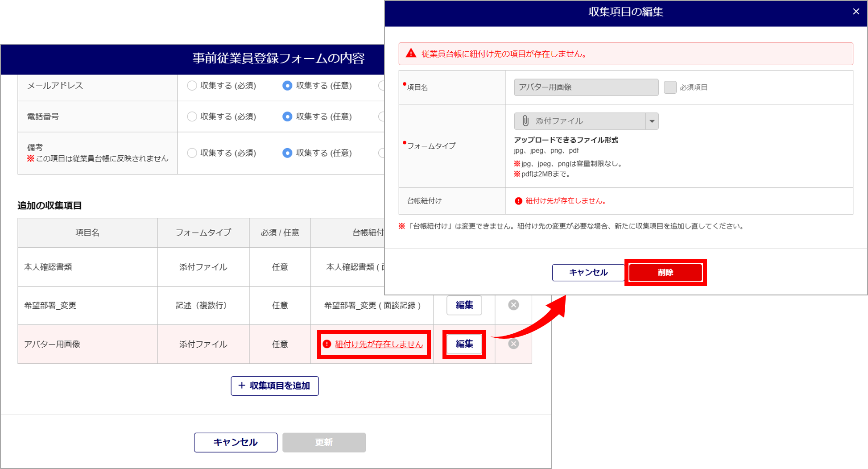Screen dimensions: 868x469
Task: Remove アバター用画像 row with circle X icon
Action: (x=513, y=344)
